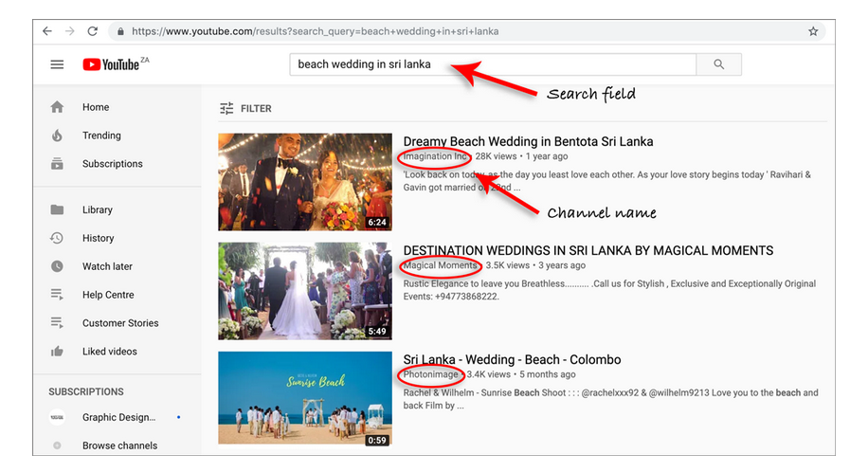Select Library from the sidebar
The width and height of the screenshot is (868, 472).
tap(97, 210)
